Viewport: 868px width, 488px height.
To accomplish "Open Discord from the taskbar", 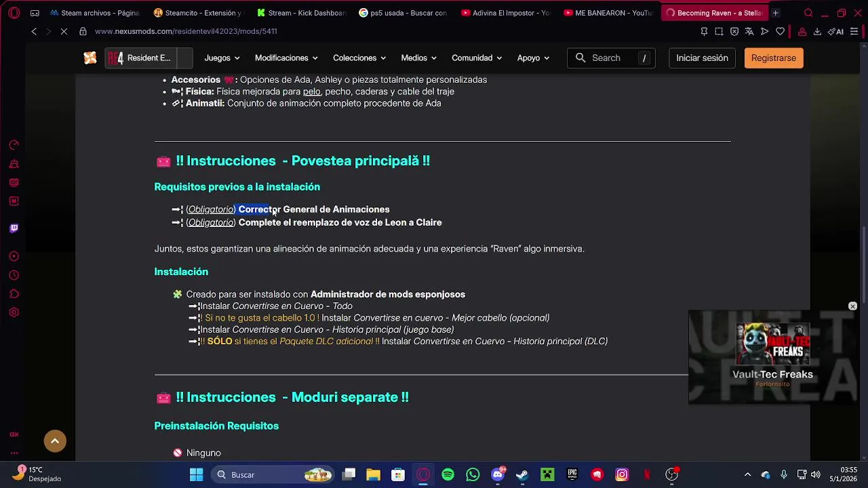I will [x=498, y=474].
